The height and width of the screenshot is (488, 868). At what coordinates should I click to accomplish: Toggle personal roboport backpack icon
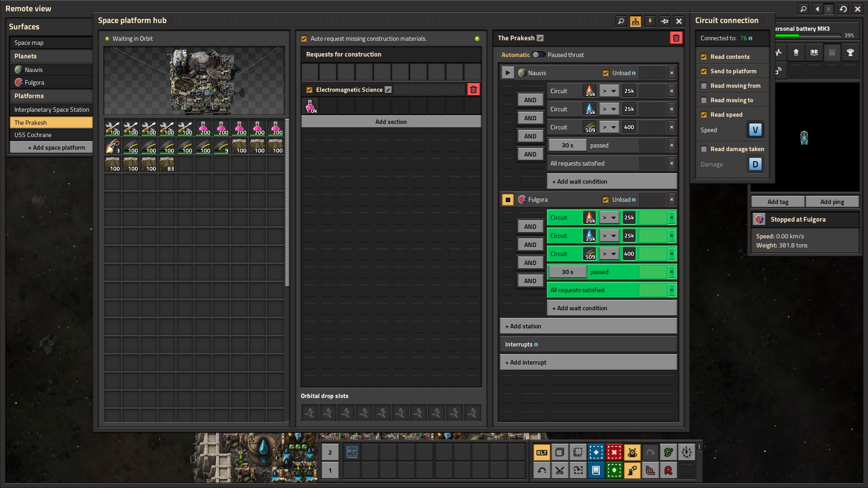pyautogui.click(x=632, y=452)
